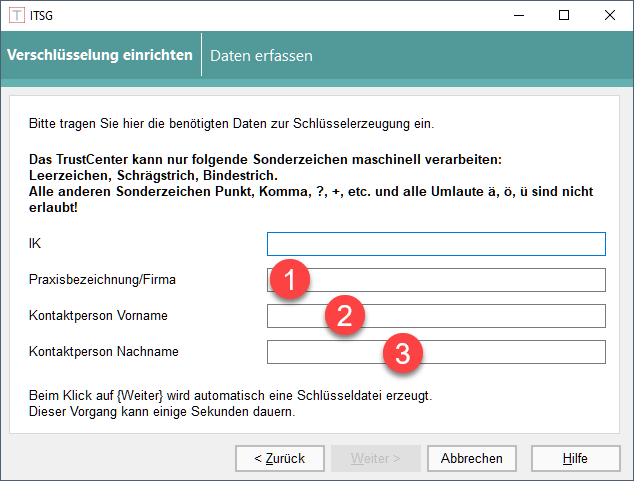Click the 'Praxisbezeichnung/Firma' label text

pyautogui.click(x=102, y=280)
